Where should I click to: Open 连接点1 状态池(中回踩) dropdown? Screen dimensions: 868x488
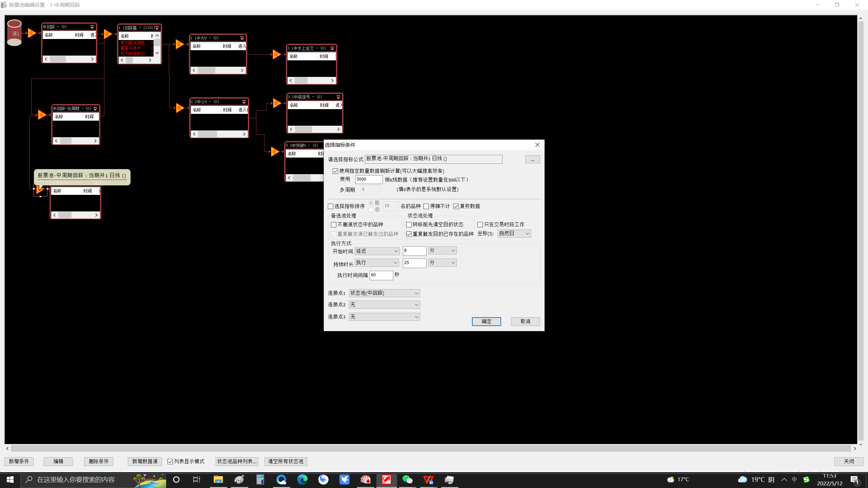coord(384,293)
